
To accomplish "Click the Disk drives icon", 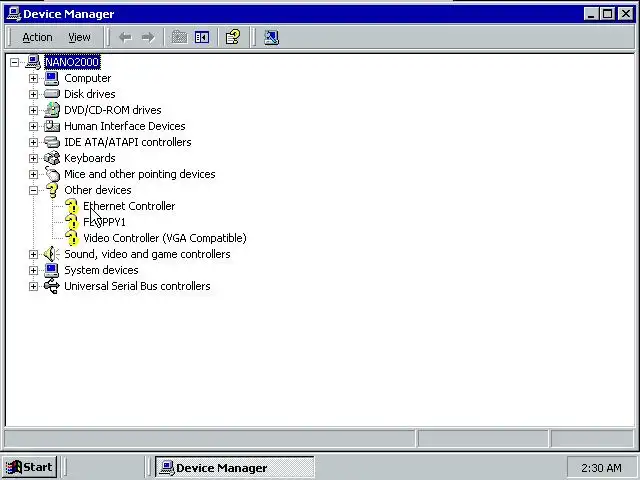I will [x=52, y=94].
